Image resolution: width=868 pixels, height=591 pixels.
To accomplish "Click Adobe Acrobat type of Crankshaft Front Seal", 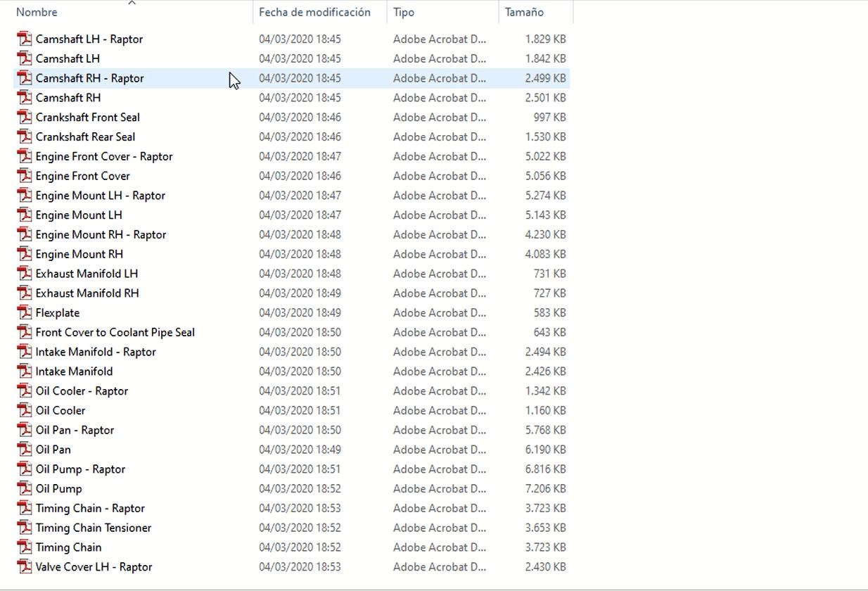I will 440,117.
